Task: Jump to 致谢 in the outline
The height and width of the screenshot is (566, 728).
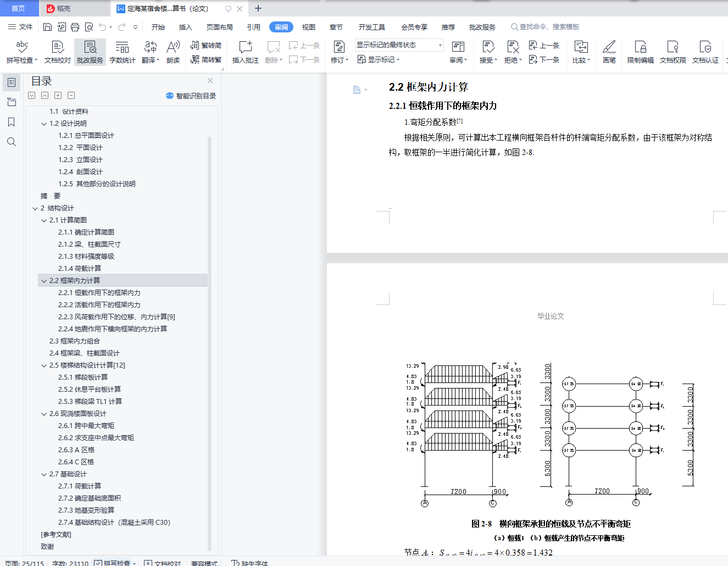Action: (x=47, y=547)
